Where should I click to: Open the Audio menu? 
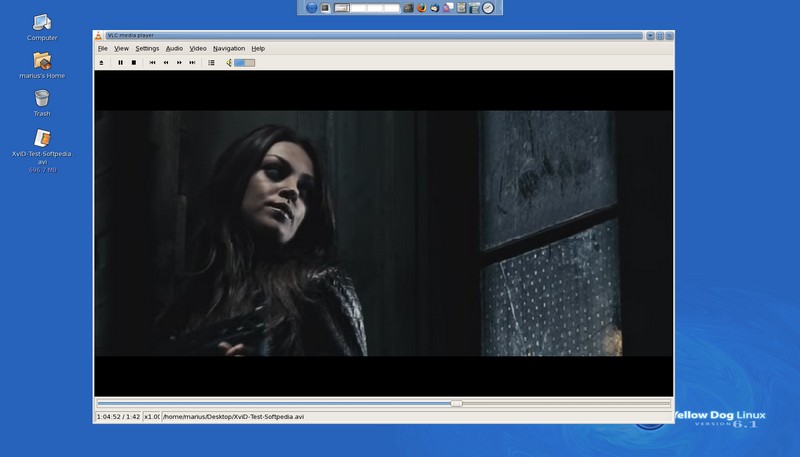tap(174, 48)
